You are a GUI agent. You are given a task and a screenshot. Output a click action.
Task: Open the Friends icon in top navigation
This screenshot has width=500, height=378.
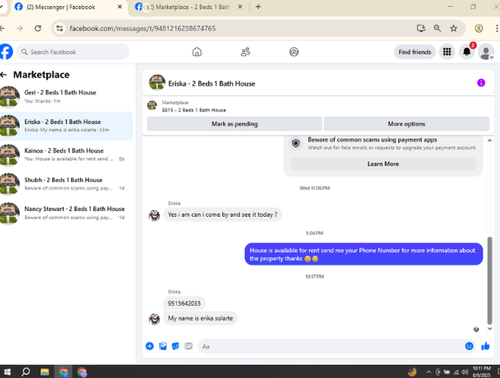coord(245,52)
